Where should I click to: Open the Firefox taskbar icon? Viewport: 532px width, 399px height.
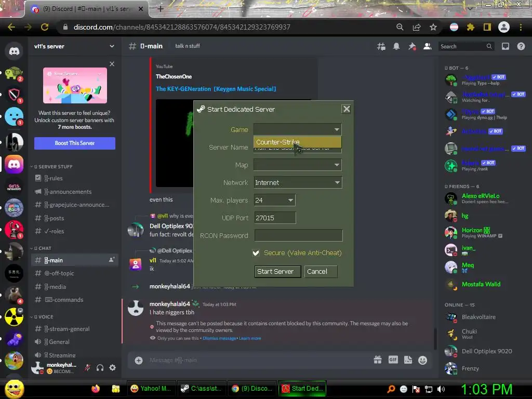coord(96,389)
